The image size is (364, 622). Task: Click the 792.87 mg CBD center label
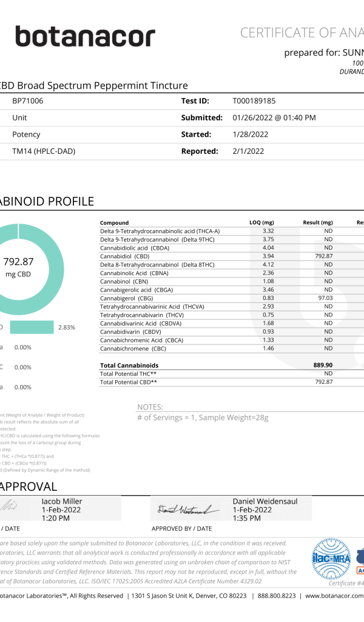point(18,267)
